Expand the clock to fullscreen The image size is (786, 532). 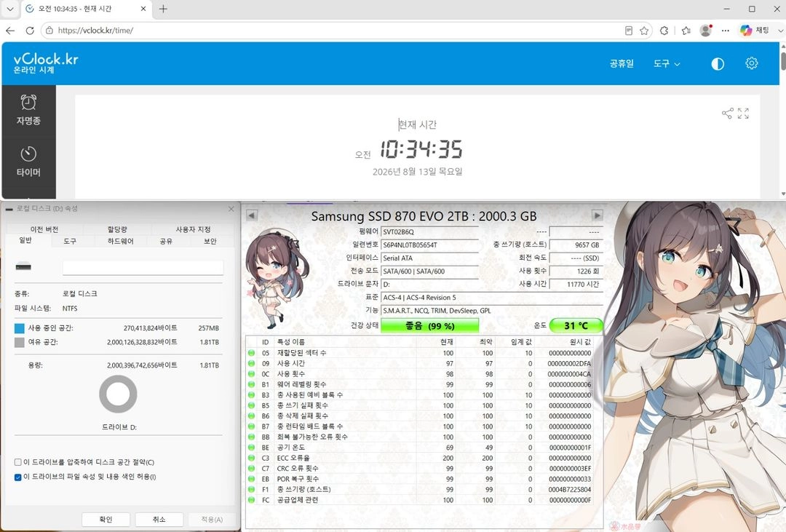(743, 114)
